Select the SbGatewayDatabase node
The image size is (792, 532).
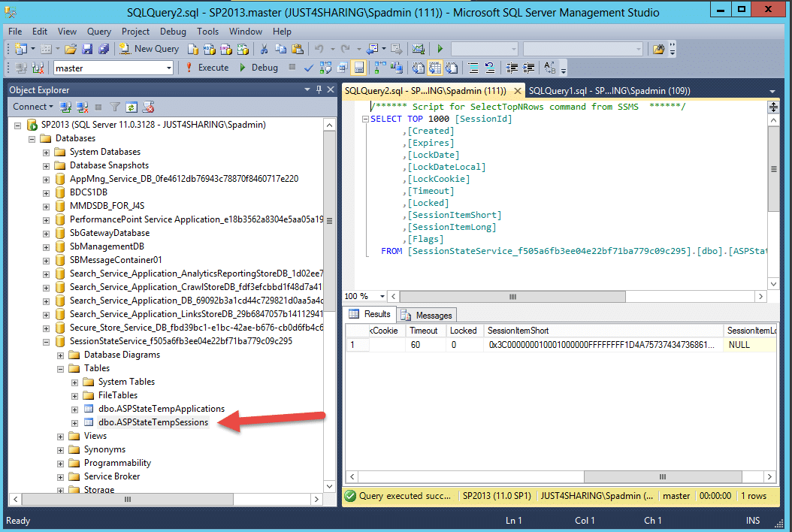(x=110, y=233)
